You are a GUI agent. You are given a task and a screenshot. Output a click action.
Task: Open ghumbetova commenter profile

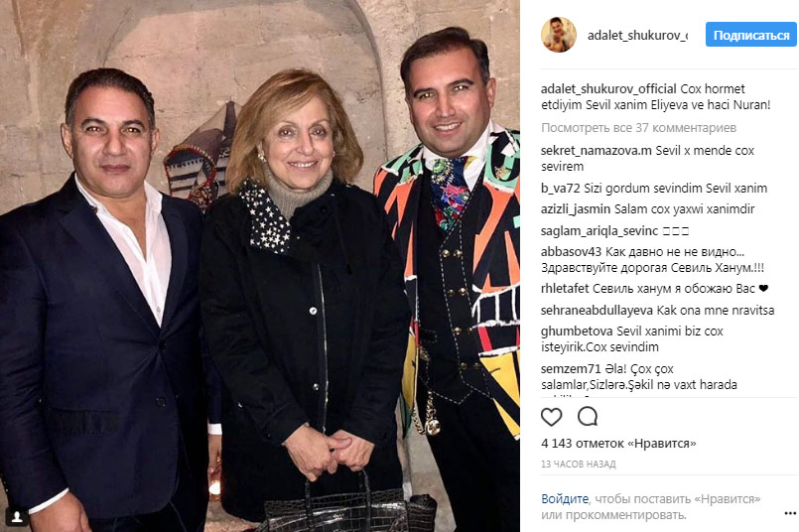(577, 332)
